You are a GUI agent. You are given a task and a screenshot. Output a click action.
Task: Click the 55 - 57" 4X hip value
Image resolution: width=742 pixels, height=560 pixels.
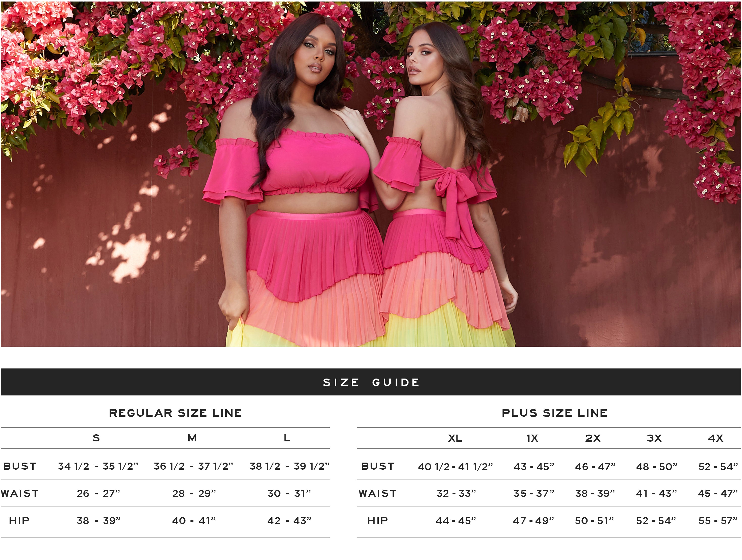pyautogui.click(x=718, y=520)
